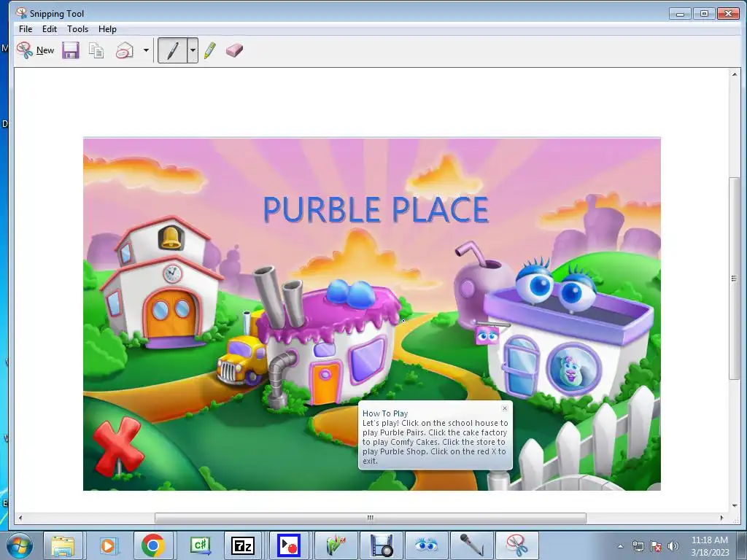
Task: Click the volume speaker tray icon
Action: pyautogui.click(x=673, y=546)
